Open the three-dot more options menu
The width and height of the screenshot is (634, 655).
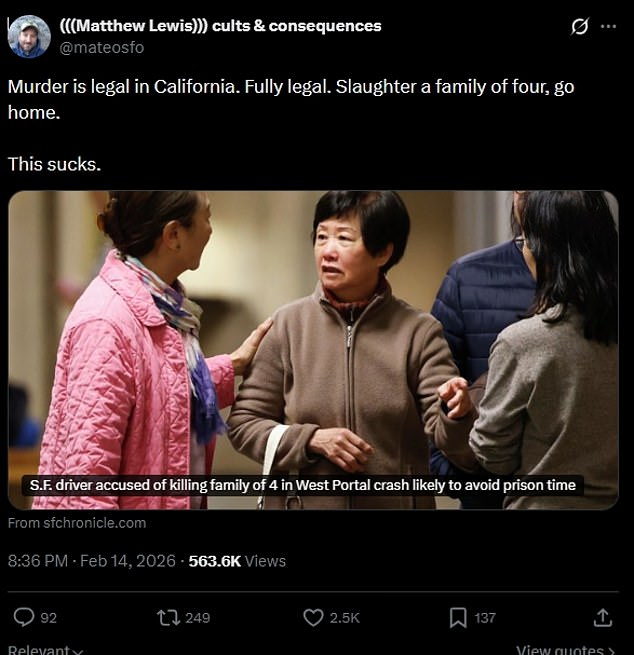608,26
